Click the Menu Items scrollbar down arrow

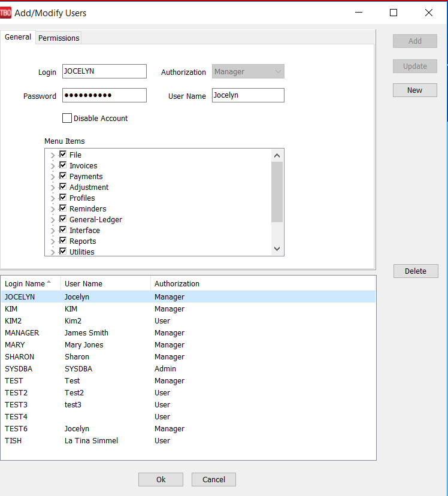[x=277, y=249]
